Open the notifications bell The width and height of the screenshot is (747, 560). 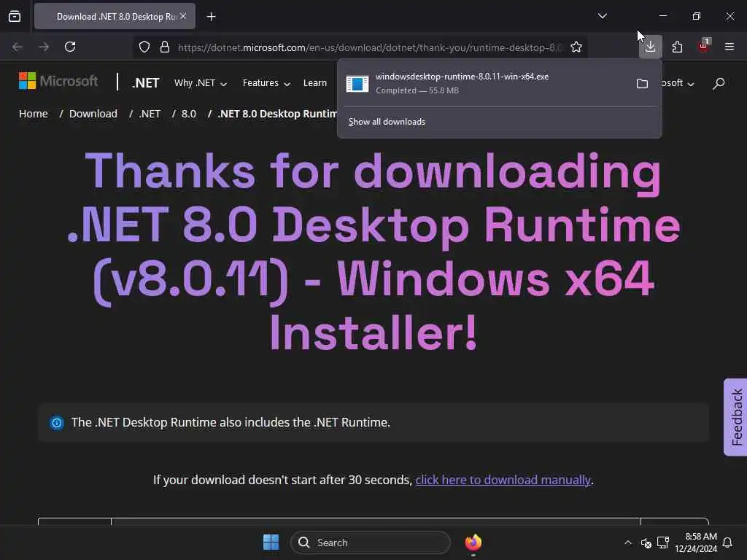pos(727,542)
